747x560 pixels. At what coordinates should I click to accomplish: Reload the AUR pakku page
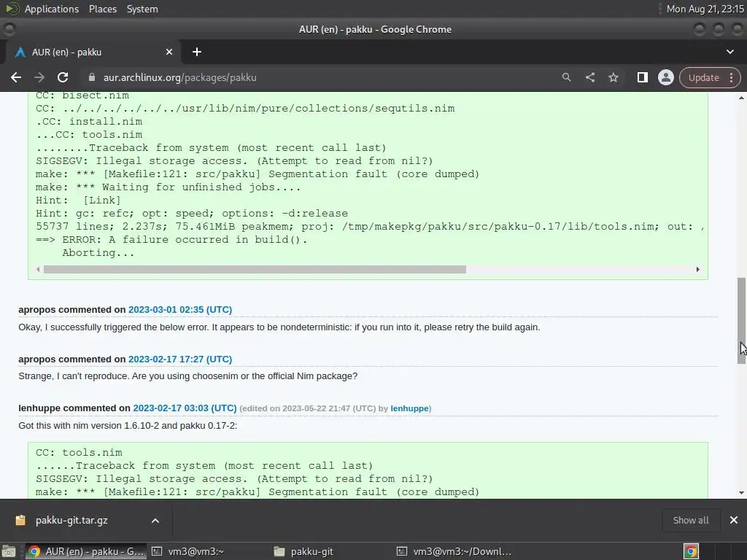63,77
